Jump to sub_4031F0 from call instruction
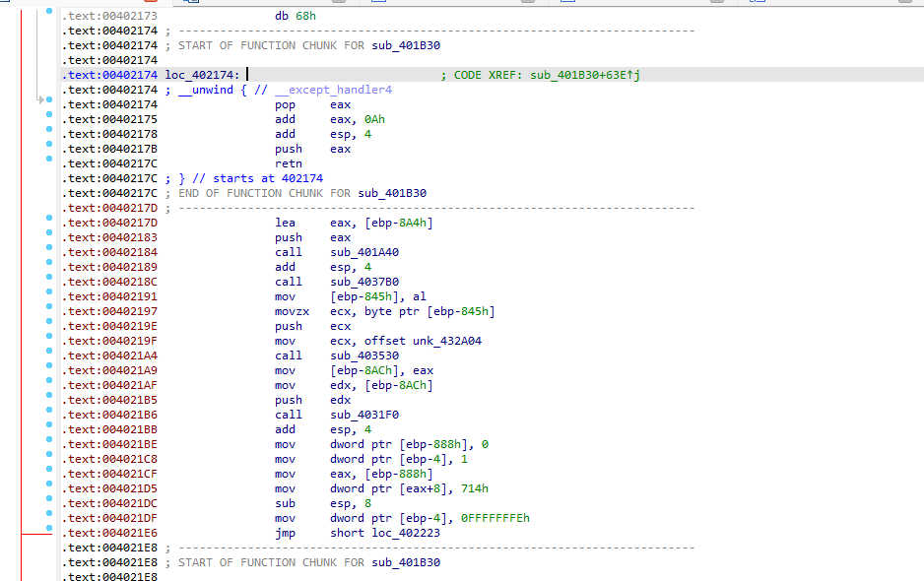 [x=364, y=415]
